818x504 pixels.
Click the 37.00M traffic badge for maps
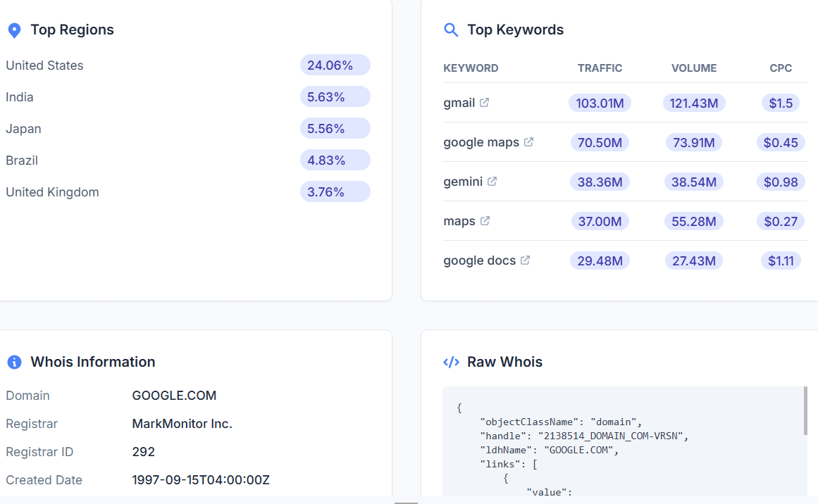click(x=600, y=220)
